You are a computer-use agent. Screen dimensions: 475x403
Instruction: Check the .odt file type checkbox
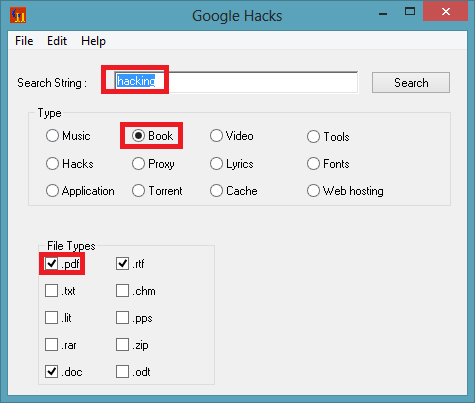[x=122, y=372]
